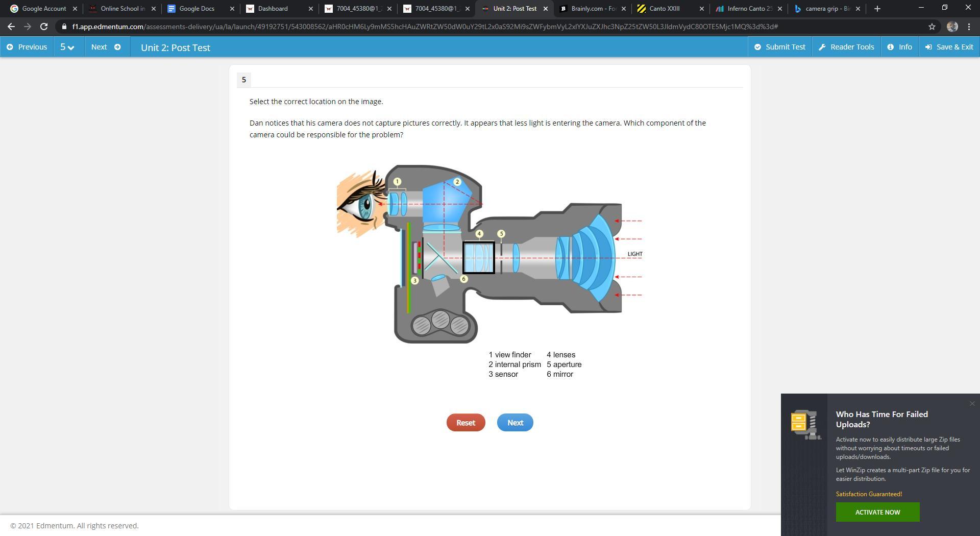Viewport: 980px width, 536px height.
Task: Click the '6 mirror' legend text
Action: click(x=560, y=374)
